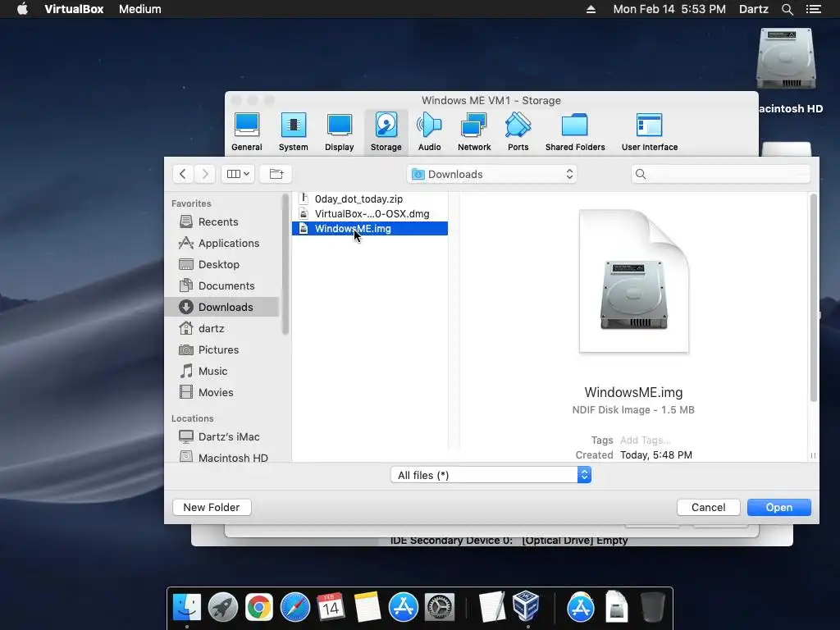Viewport: 840px width, 630px height.
Task: Open Safari from the Dock
Action: [x=295, y=608]
